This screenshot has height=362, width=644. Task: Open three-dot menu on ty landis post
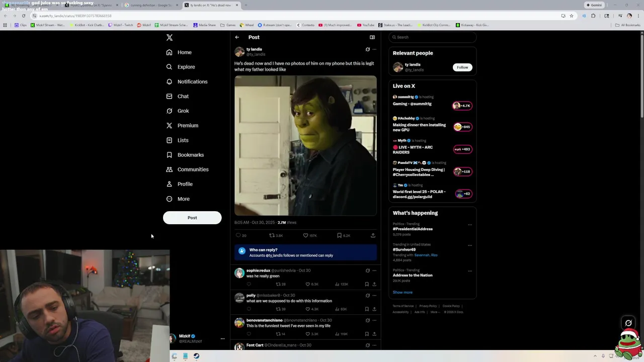click(x=374, y=49)
